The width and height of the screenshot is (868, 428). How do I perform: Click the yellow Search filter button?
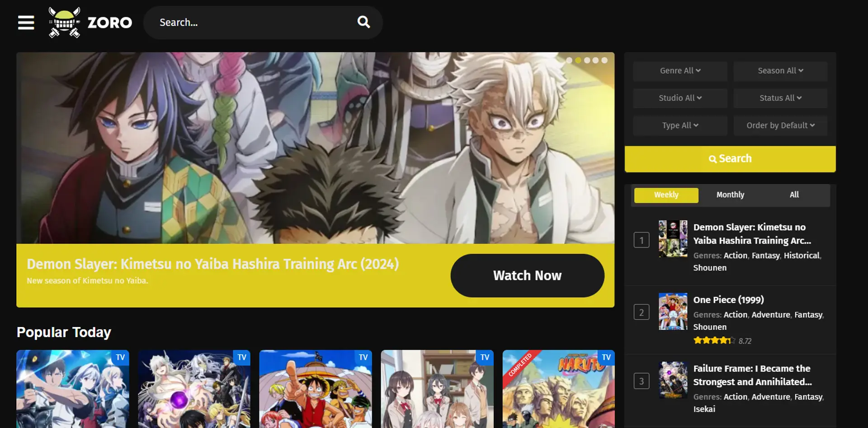point(730,159)
